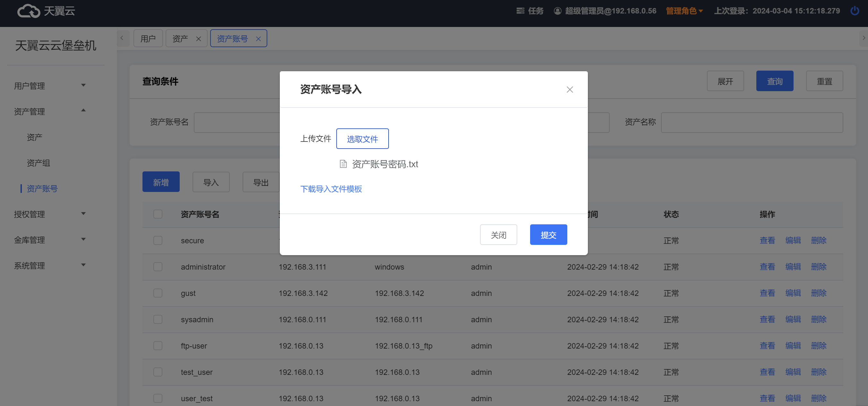Collapse the 资产管理 sidebar menu
The image size is (868, 406).
[x=50, y=111]
